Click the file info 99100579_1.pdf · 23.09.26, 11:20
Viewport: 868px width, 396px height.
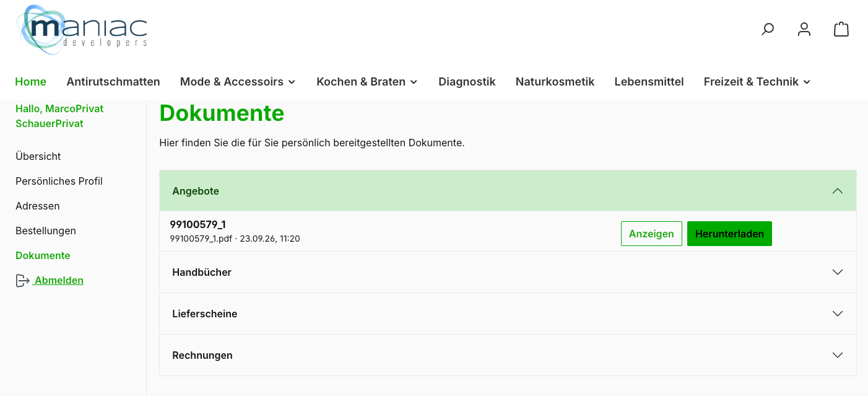coord(235,239)
